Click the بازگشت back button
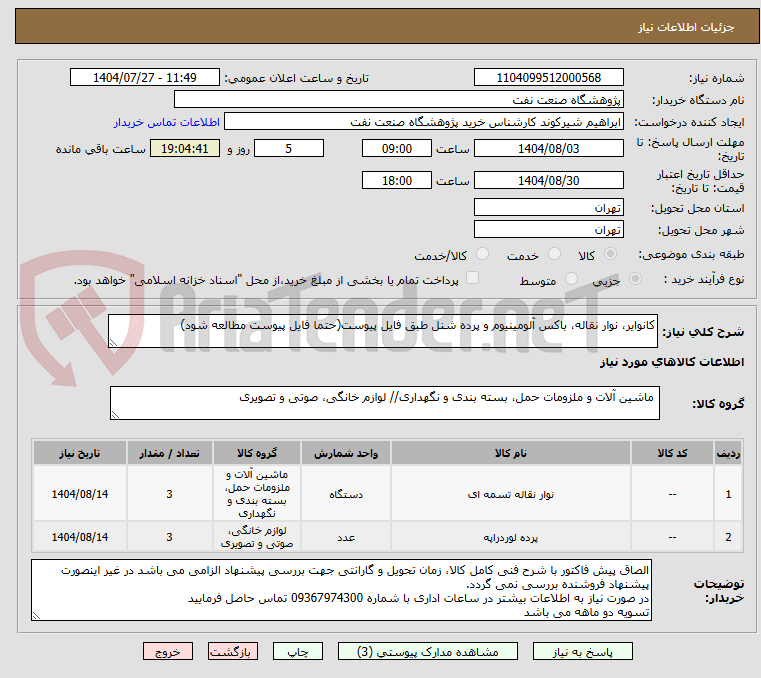Viewport: 761px width, 678px height. pos(232,651)
